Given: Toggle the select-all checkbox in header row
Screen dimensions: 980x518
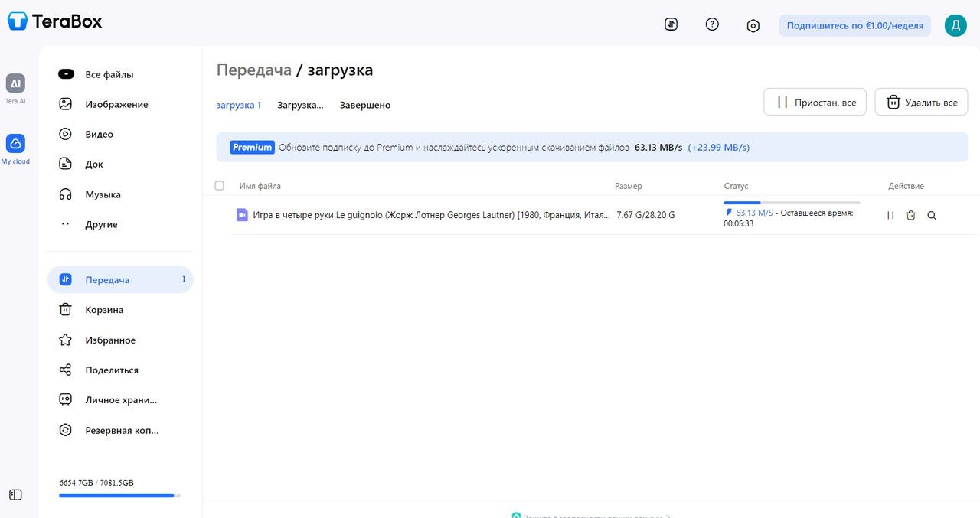Looking at the screenshot, I should coord(220,186).
